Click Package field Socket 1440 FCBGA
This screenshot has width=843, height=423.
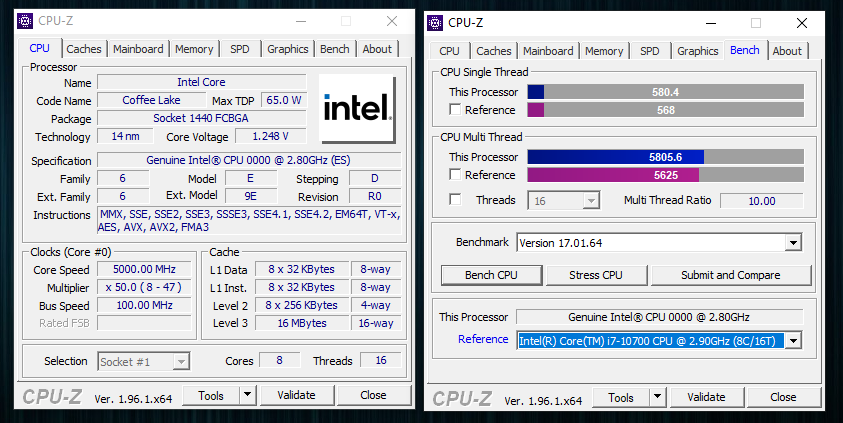201,118
